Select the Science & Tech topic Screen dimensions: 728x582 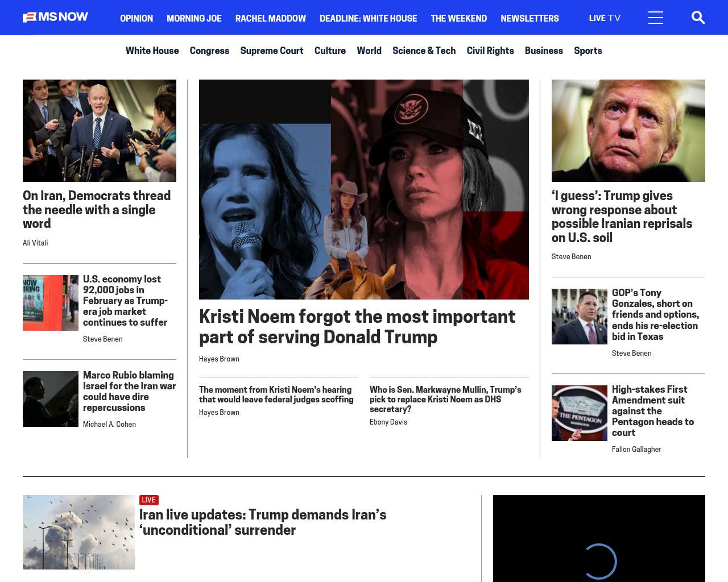coord(424,51)
